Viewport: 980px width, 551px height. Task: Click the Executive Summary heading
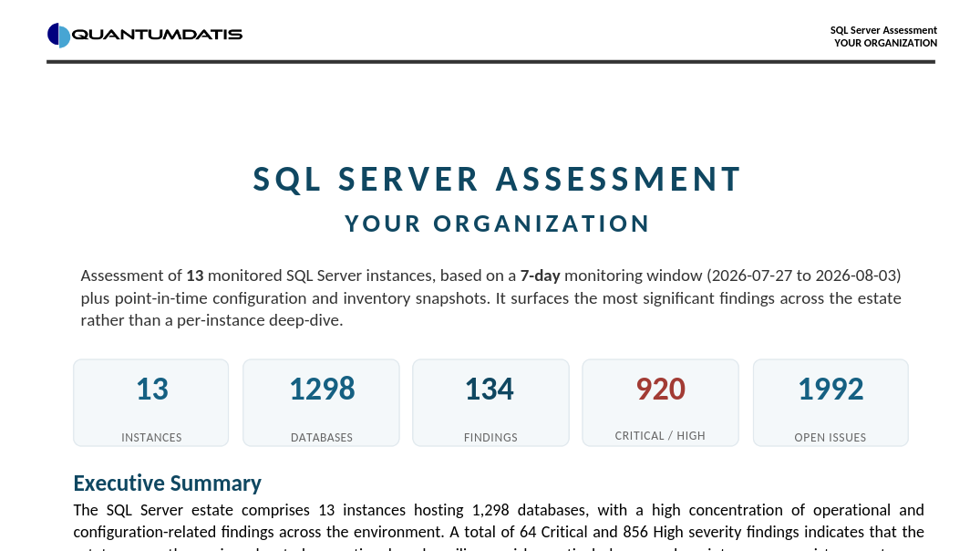[x=167, y=483]
